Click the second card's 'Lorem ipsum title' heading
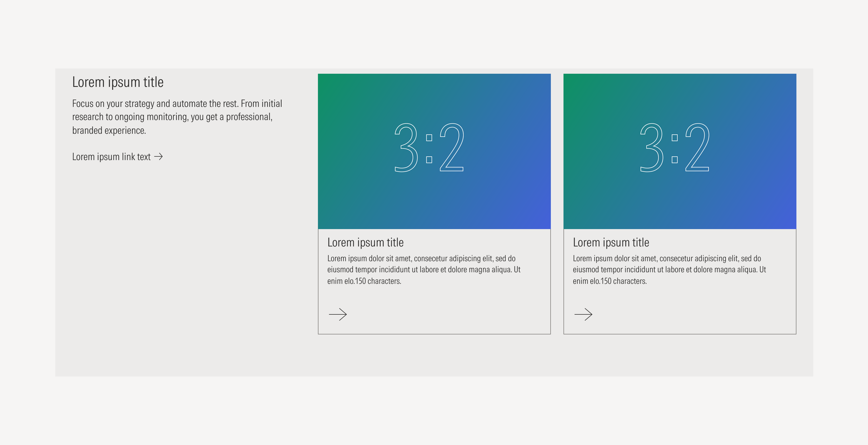This screenshot has width=868, height=445. point(611,243)
